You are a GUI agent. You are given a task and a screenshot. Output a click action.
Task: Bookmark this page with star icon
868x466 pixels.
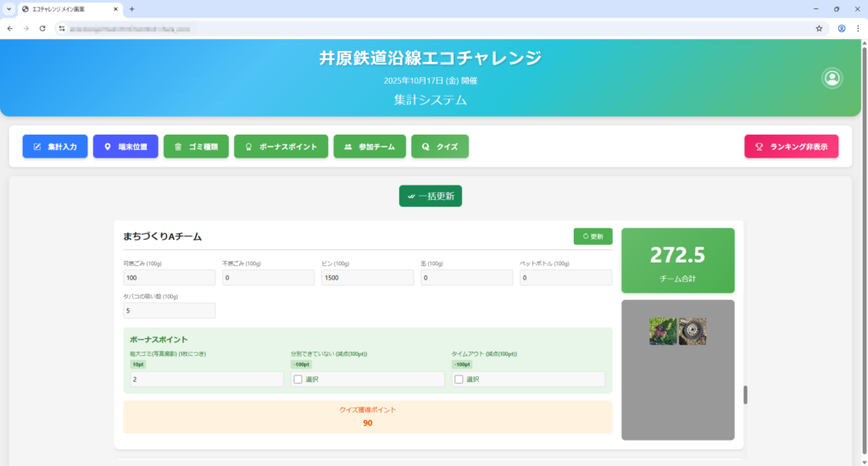[819, 28]
